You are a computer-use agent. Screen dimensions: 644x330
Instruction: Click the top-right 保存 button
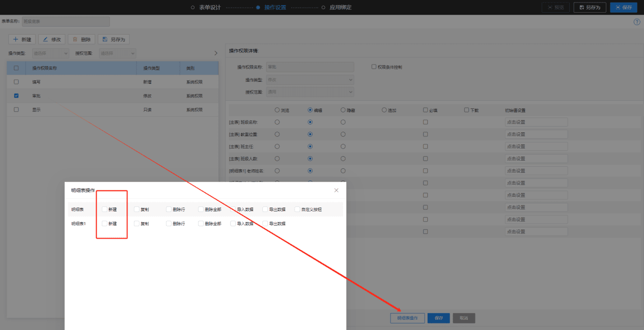624,7
